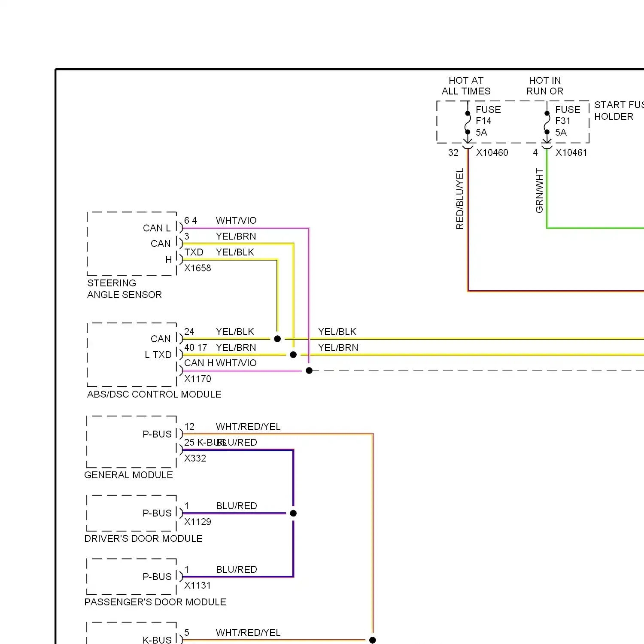Screen dimensions: 644x644
Task: Click the CAN L text in steering sensor
Action: [157, 228]
